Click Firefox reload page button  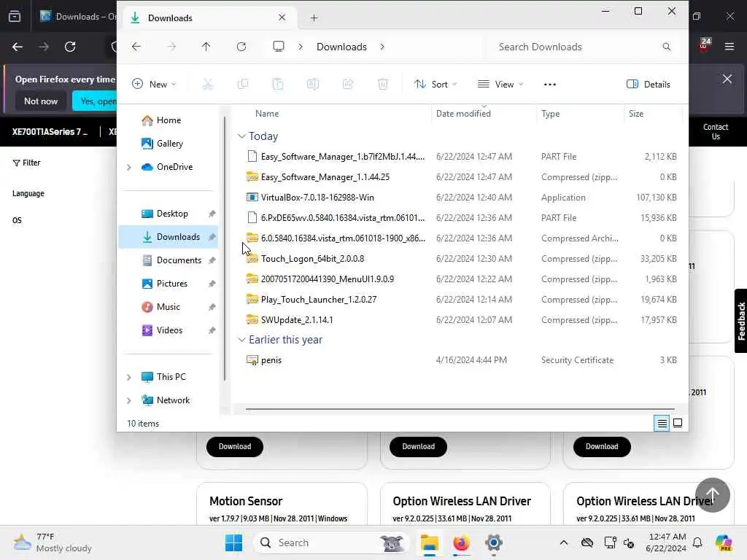tap(70, 47)
